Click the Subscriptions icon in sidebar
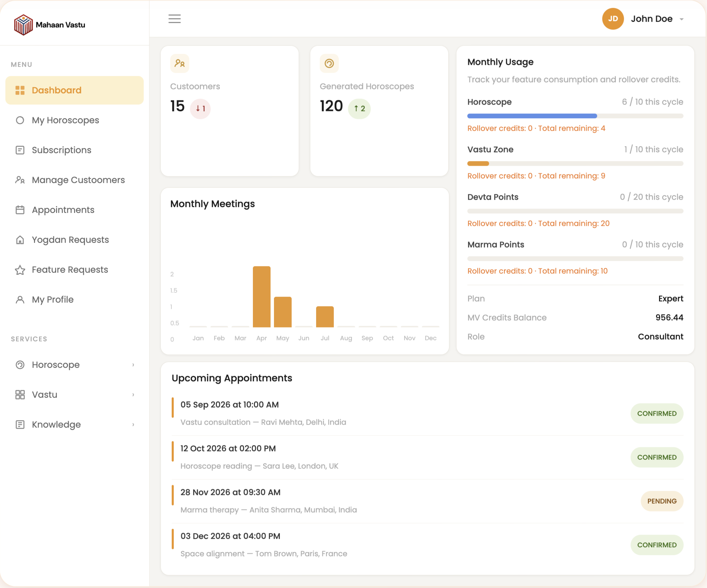 tap(20, 150)
